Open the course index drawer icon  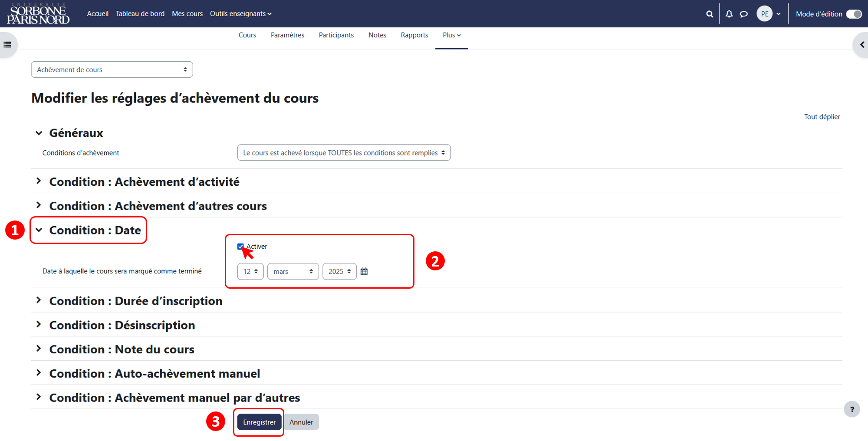pyautogui.click(x=7, y=45)
